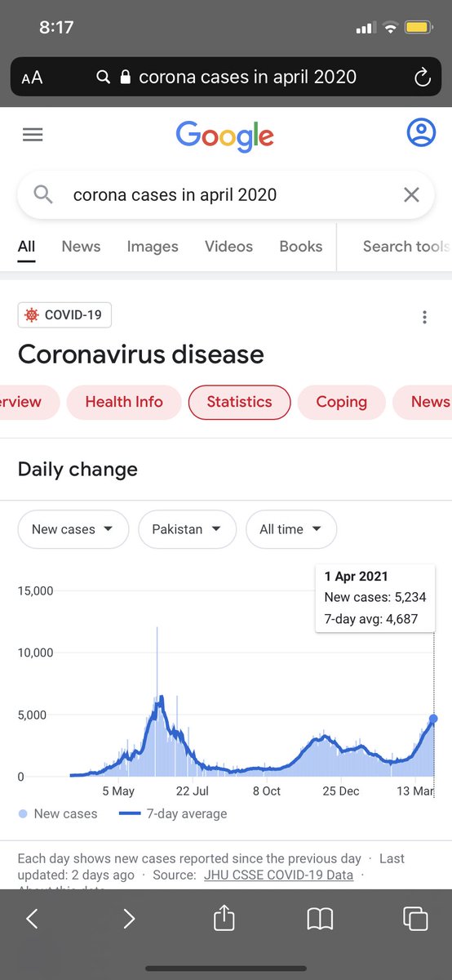Switch to the Images search tab
Image resolution: width=452 pixels, height=980 pixels.
[153, 246]
